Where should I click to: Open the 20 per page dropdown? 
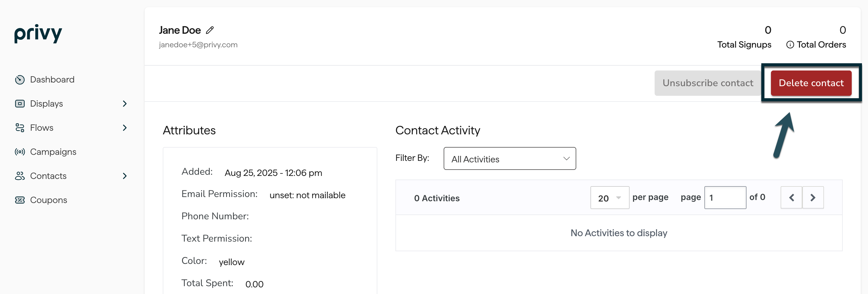click(x=609, y=198)
